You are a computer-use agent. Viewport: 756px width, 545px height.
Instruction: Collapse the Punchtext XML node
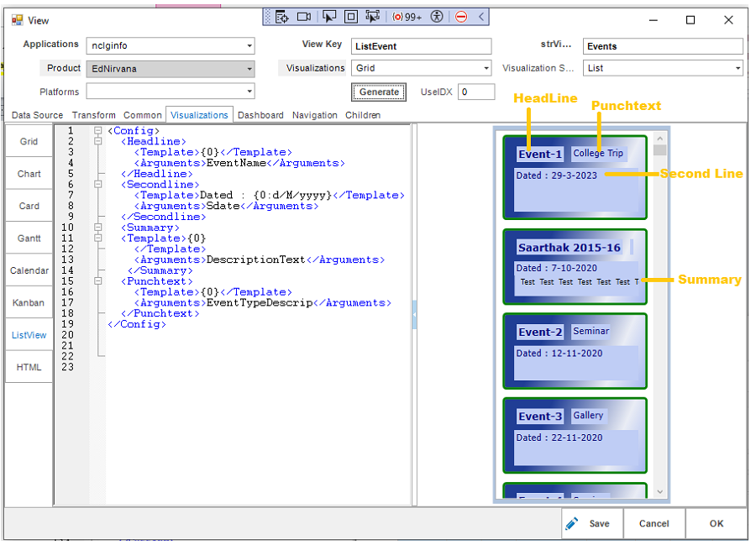pos(98,282)
